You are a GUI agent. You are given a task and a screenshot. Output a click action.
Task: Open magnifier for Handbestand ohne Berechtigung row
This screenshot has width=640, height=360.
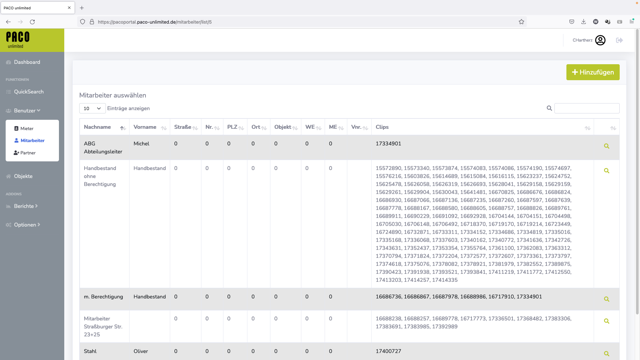point(607,171)
